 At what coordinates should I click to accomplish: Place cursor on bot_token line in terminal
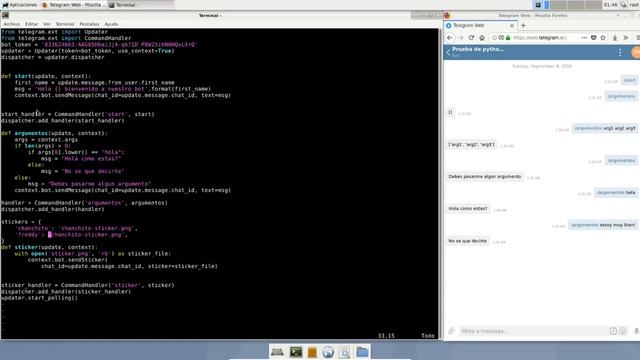pyautogui.click(x=99, y=44)
